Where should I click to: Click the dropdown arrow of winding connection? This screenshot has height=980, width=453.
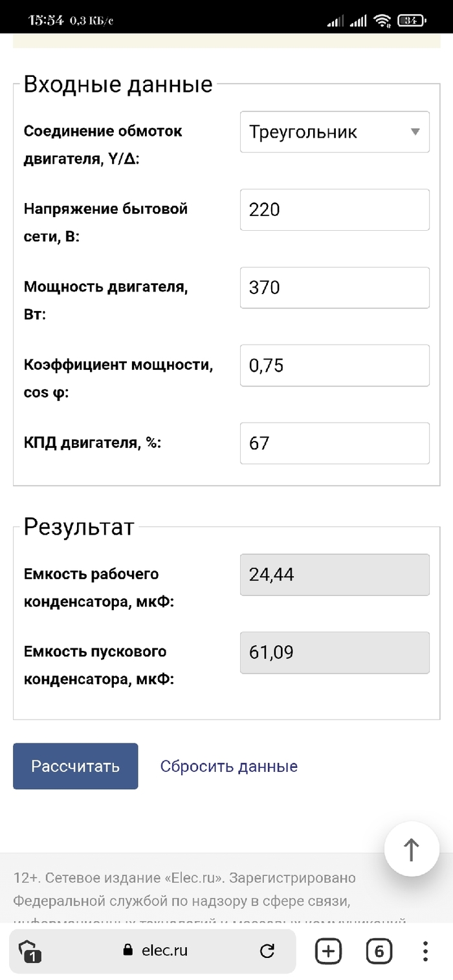pos(415,132)
